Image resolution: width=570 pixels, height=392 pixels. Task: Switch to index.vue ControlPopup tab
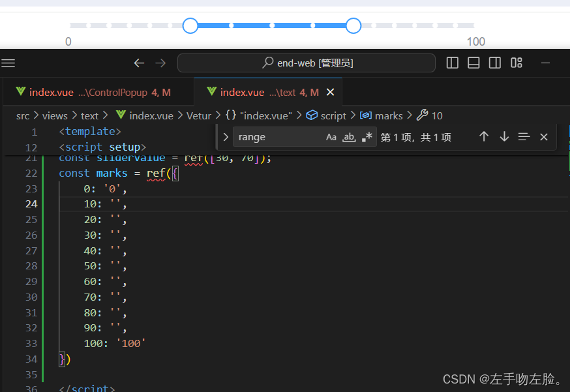coord(98,93)
